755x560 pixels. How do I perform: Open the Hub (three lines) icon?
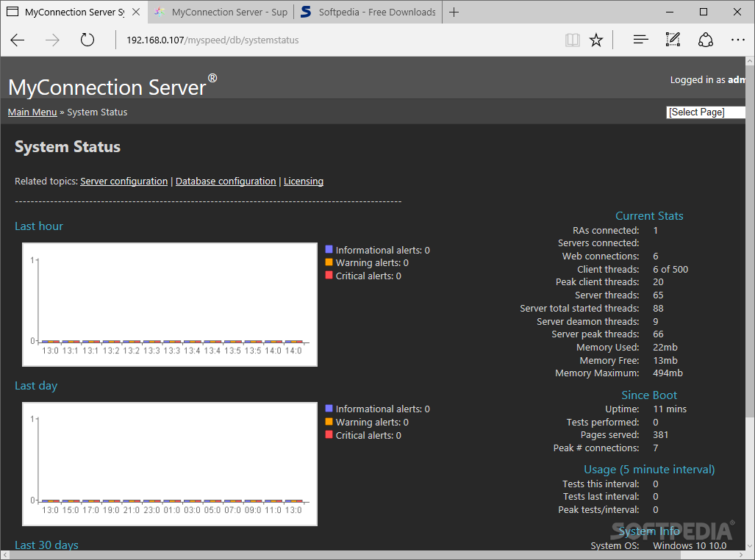point(640,40)
